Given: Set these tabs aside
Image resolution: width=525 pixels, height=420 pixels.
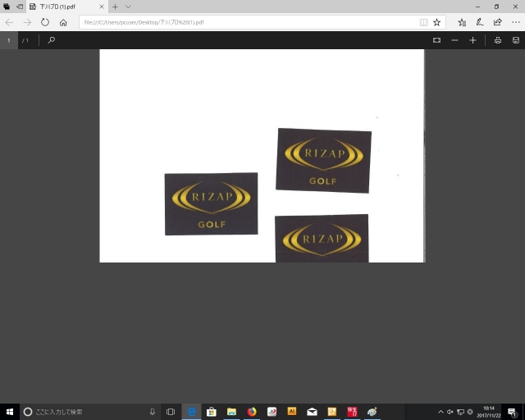Looking at the screenshot, I should (20, 7).
